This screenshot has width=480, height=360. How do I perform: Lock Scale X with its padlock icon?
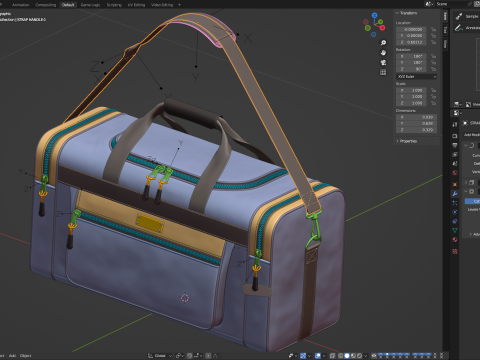point(433,90)
